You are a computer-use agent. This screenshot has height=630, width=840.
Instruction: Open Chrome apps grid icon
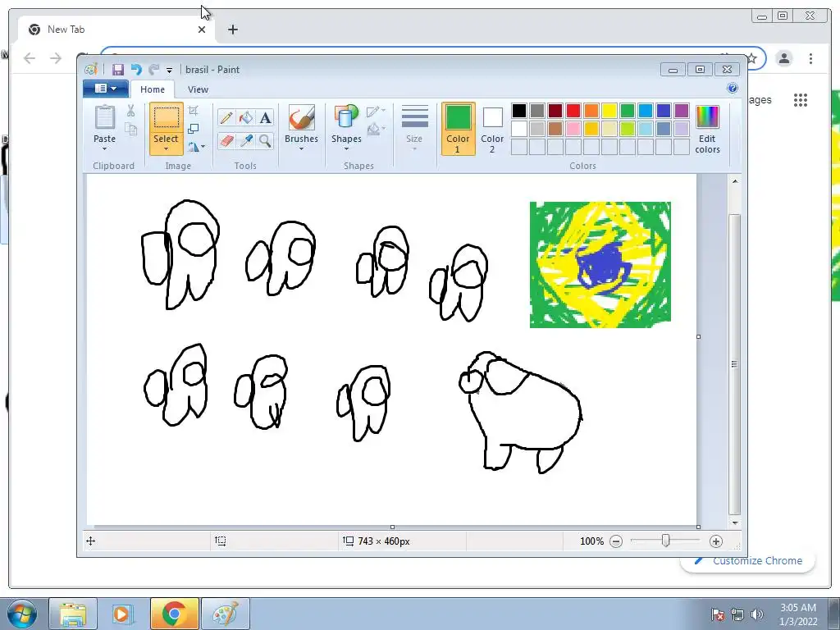[801, 100]
